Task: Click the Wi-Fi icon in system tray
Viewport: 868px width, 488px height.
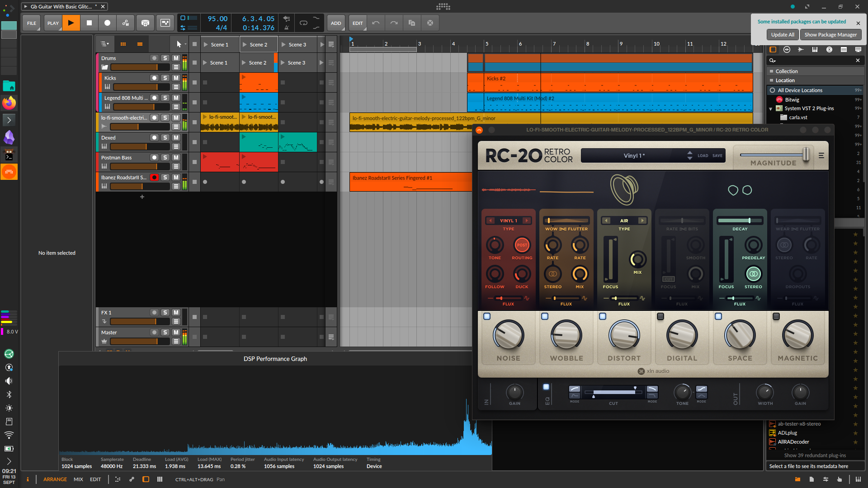Action: (x=9, y=435)
